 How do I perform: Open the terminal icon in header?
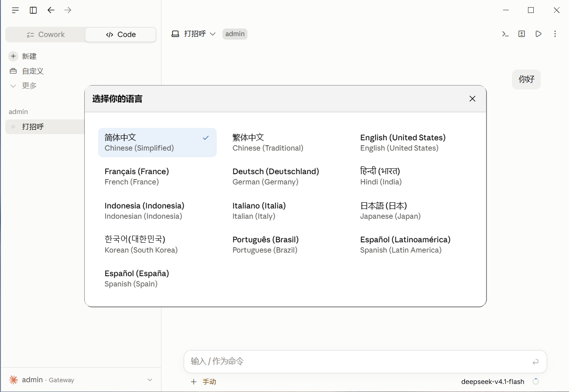click(505, 34)
